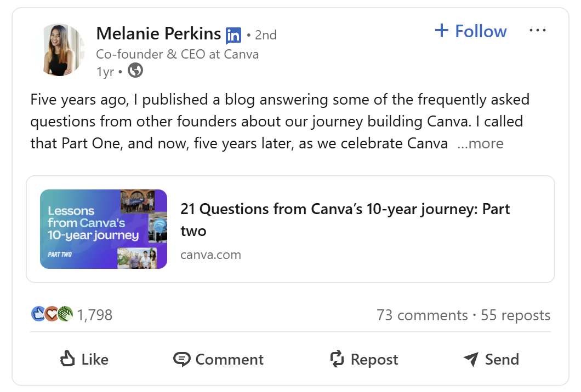
Task: Click the plus icon on Follow
Action: [x=441, y=31]
